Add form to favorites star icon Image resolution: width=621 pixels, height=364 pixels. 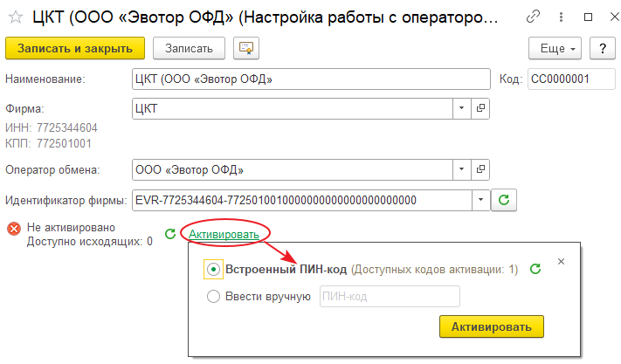(x=15, y=17)
